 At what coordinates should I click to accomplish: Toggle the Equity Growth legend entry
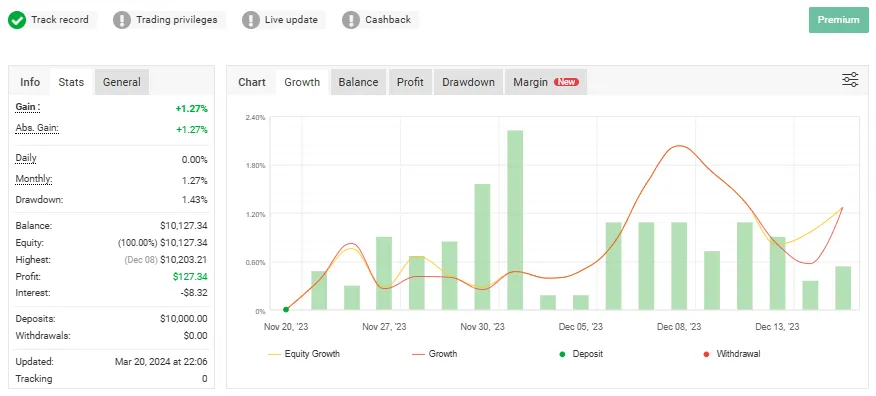[304, 354]
